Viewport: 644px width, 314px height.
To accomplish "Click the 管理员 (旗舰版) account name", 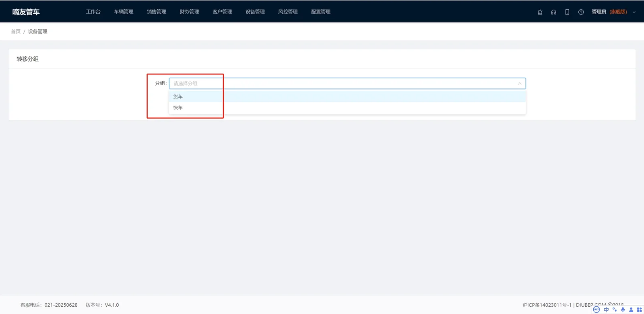I will pos(609,12).
